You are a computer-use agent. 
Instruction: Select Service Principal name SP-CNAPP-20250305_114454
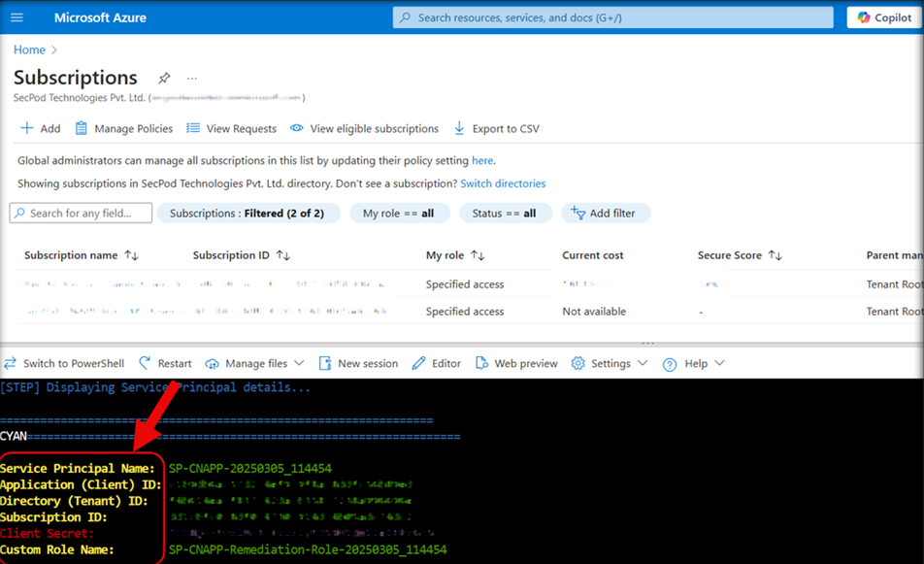click(249, 469)
